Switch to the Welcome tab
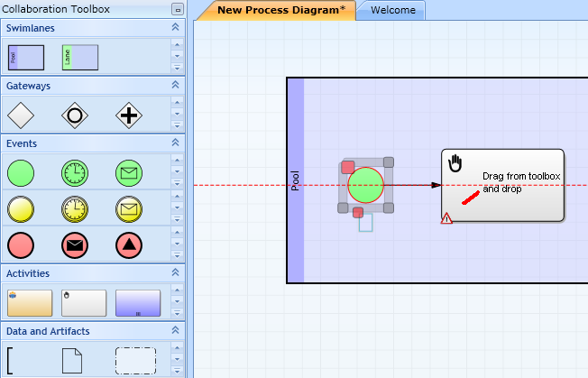This screenshot has width=588, height=378. click(x=392, y=10)
